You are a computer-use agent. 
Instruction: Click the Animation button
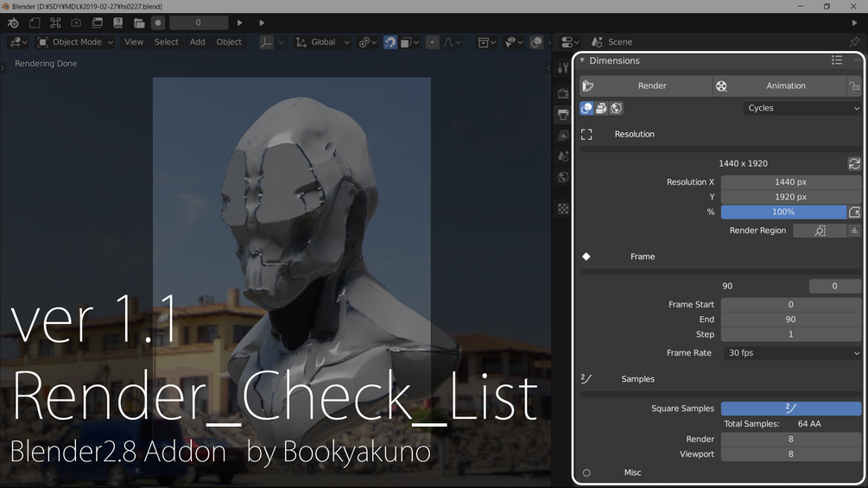point(779,86)
